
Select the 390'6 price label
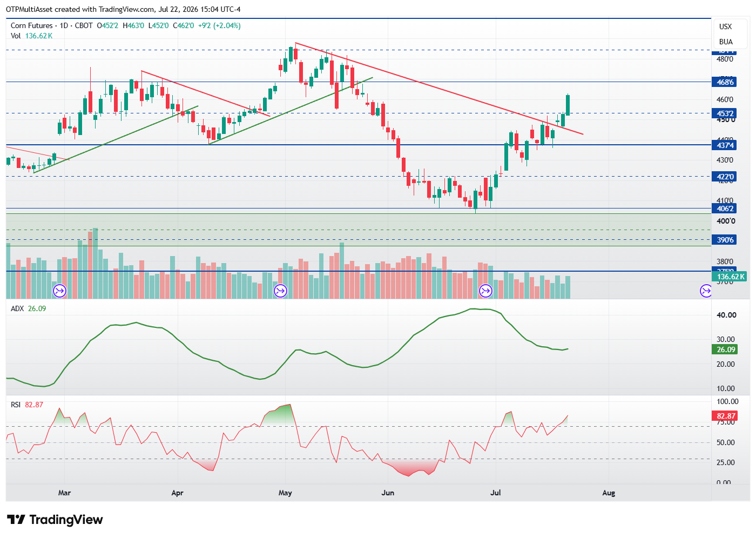tap(725, 240)
